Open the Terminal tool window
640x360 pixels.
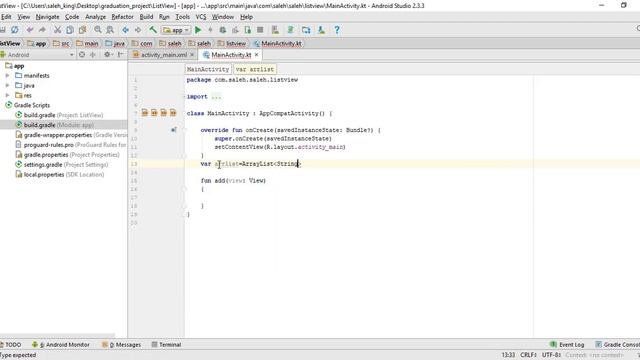coord(167,344)
